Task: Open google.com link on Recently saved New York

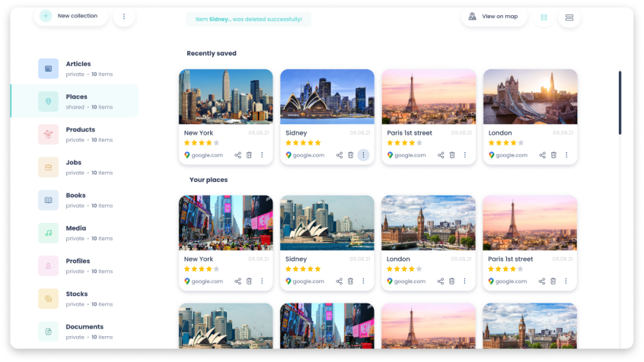Action: point(203,155)
